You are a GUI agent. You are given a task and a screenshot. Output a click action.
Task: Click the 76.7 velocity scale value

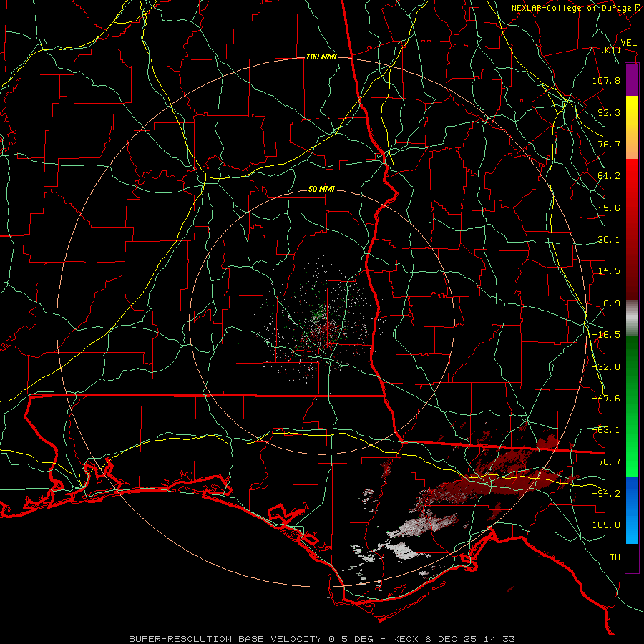(x=609, y=144)
